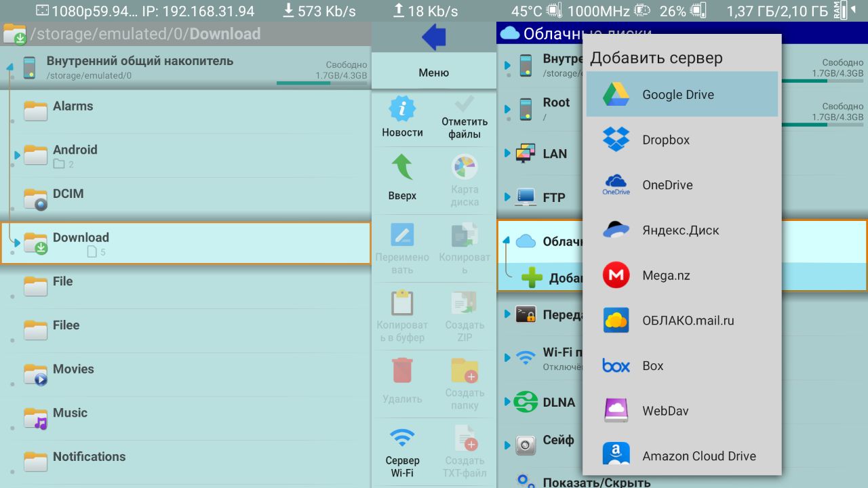
Task: Tap Создать ZIP icon
Action: (x=465, y=302)
